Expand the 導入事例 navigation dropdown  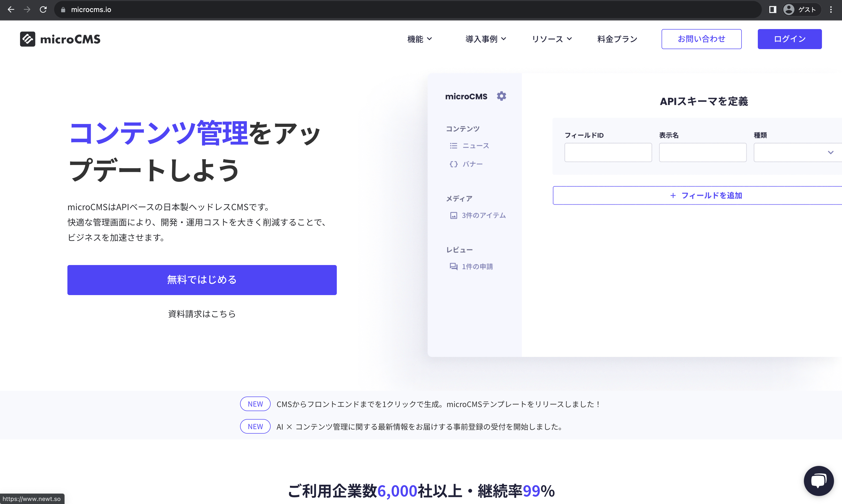pyautogui.click(x=485, y=39)
